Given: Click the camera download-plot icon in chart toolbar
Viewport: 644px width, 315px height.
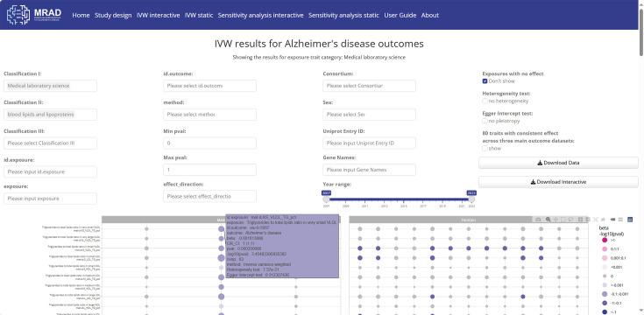Looking at the screenshot, I should 538,220.
